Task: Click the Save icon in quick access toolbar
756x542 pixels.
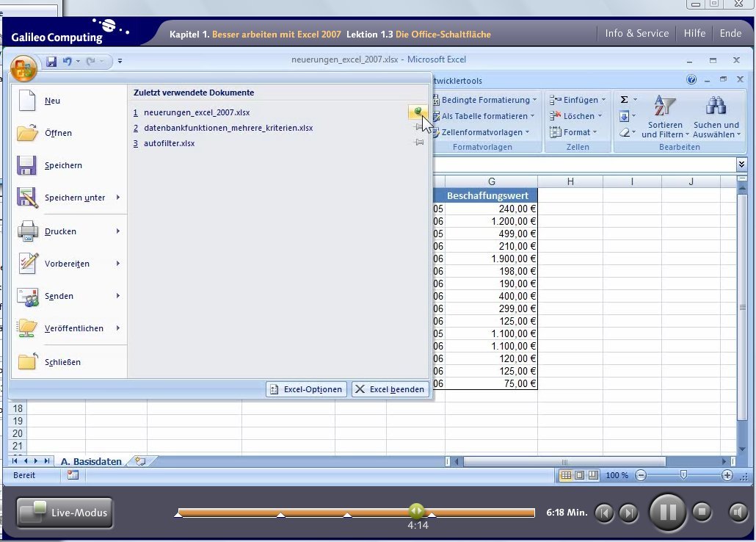Action: pos(51,61)
